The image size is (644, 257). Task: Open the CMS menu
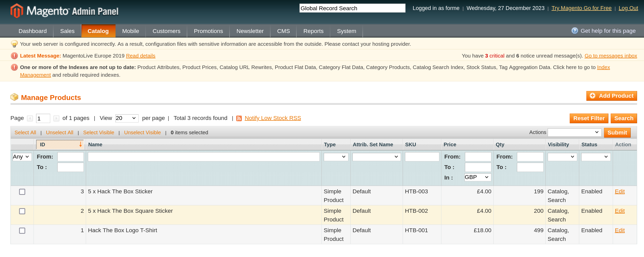tap(284, 31)
